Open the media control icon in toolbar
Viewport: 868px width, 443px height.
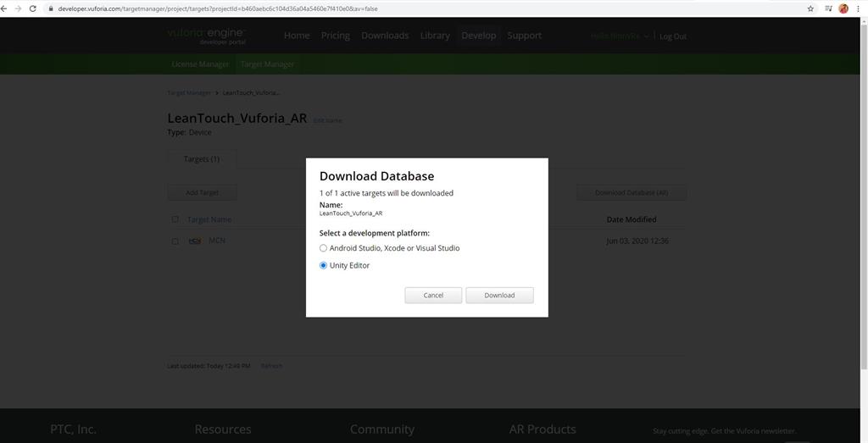pyautogui.click(x=828, y=8)
